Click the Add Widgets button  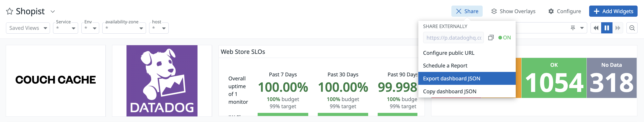click(613, 11)
